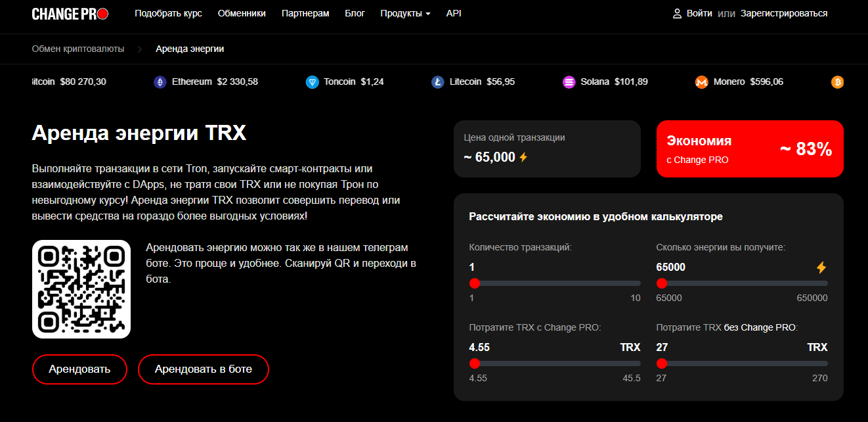Click the maximum value 270 label
868x422 pixels.
tap(820, 379)
